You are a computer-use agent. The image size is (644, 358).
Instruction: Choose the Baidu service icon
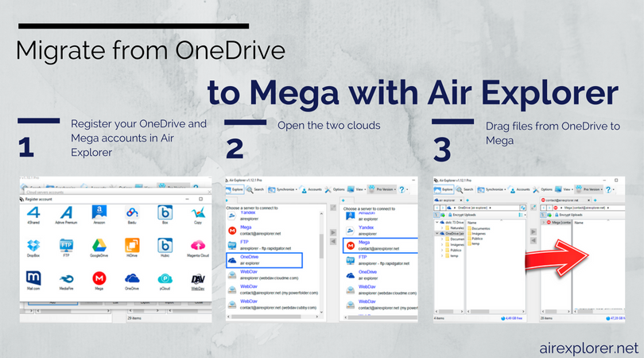132,213
